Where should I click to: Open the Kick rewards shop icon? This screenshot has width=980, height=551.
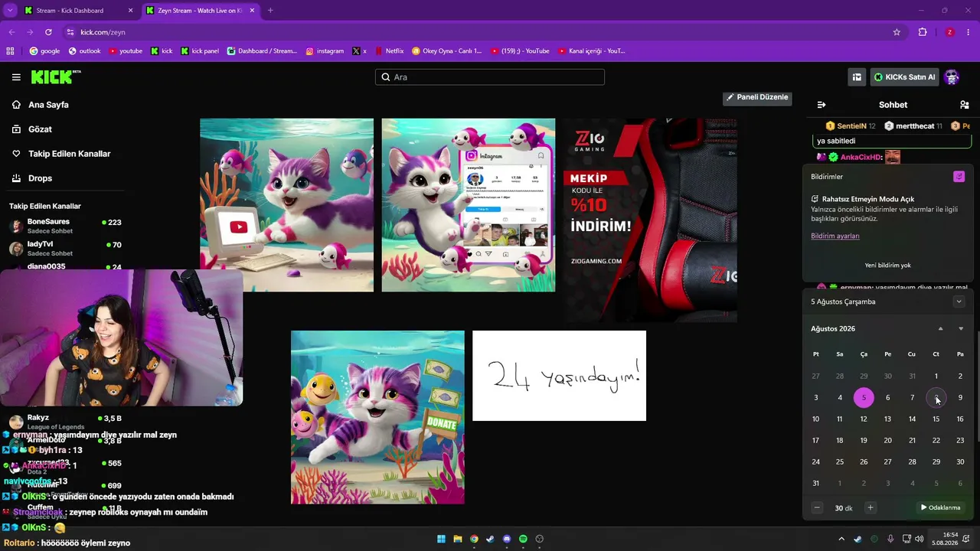[857, 77]
